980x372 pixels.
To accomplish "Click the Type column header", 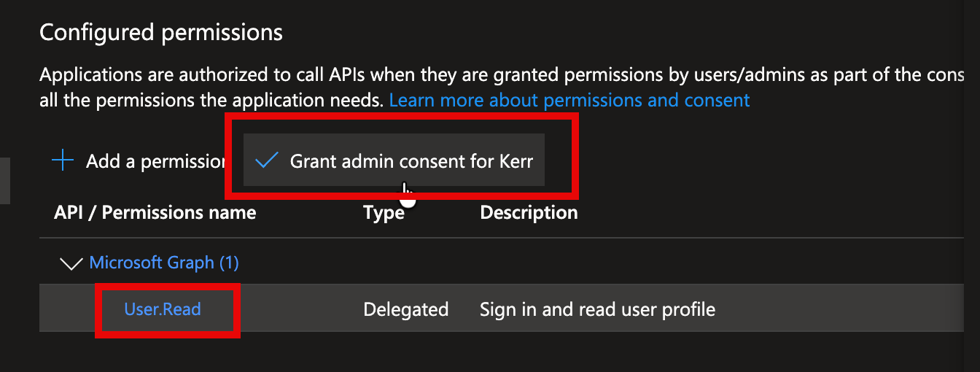I will 384,212.
